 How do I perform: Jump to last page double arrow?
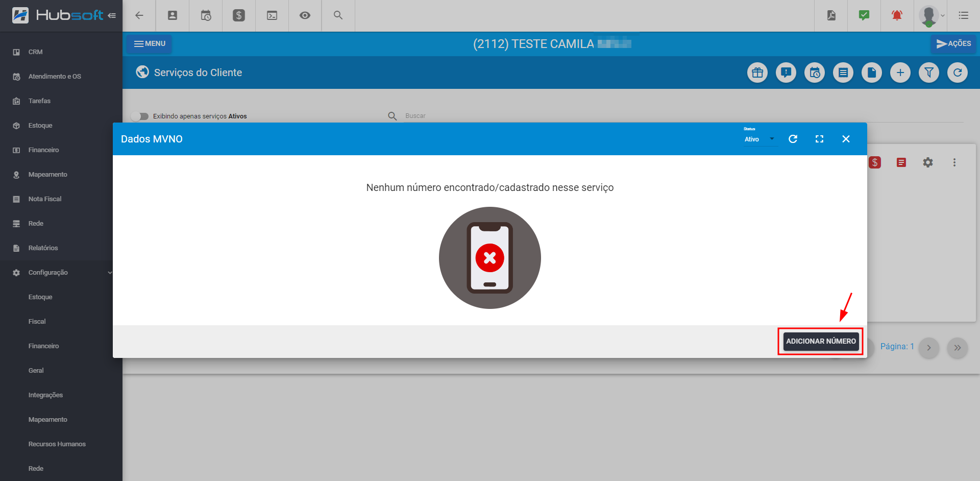[958, 348]
